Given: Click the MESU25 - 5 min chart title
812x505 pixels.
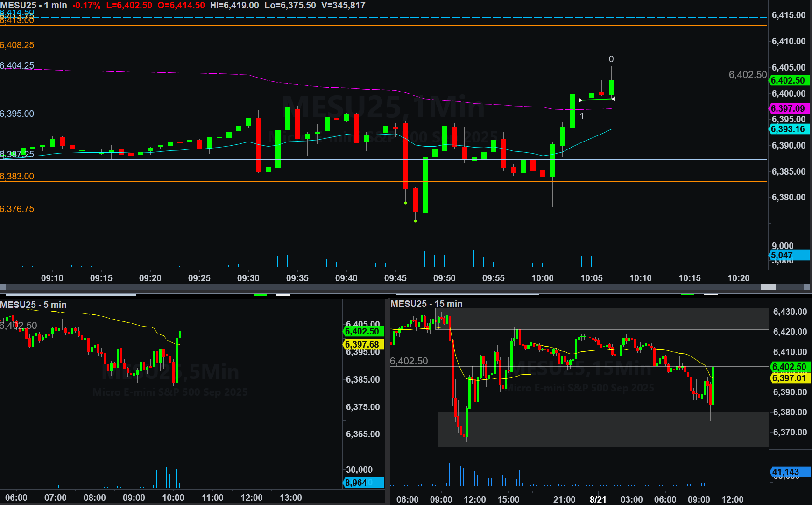Looking at the screenshot, I should 33,305.
